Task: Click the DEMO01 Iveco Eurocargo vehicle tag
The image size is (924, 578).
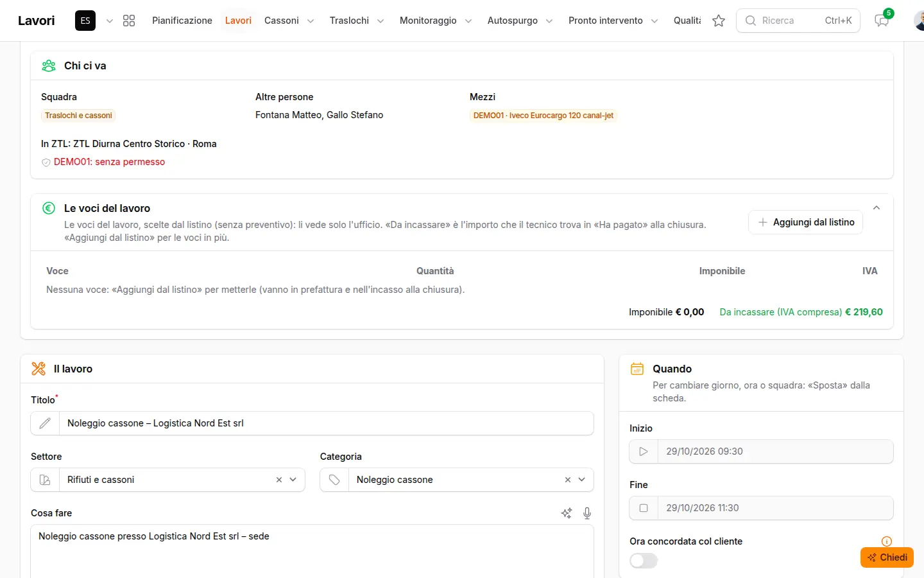Action: click(543, 116)
